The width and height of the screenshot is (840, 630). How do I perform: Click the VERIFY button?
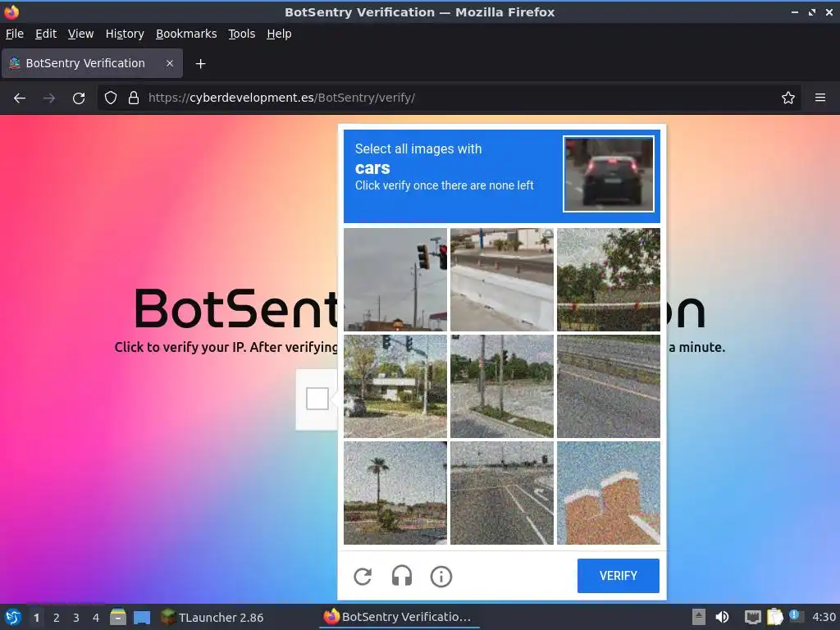click(x=619, y=576)
